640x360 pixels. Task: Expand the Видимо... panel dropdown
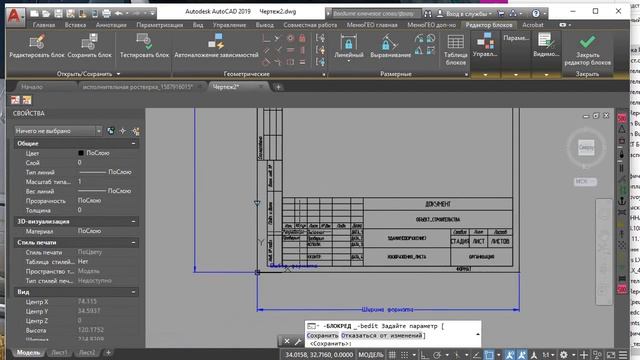(x=546, y=75)
